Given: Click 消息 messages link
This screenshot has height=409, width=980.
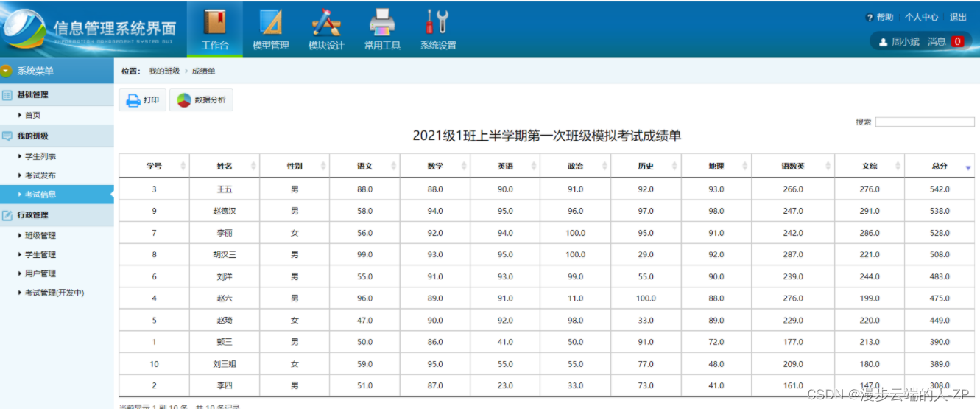Looking at the screenshot, I should coord(937,42).
